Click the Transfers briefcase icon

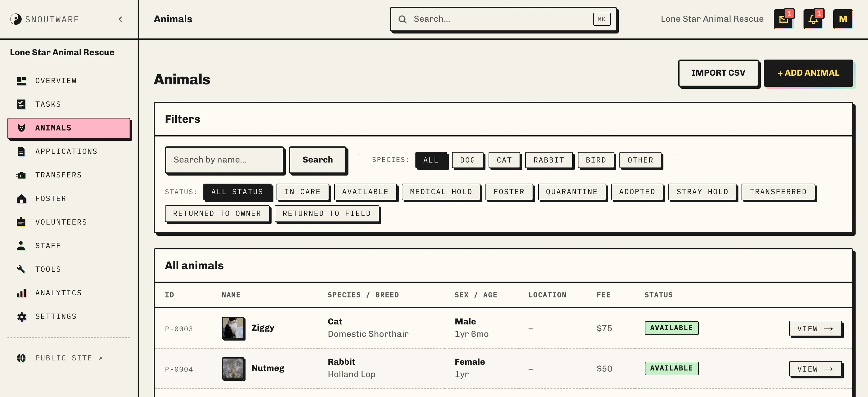click(x=21, y=175)
